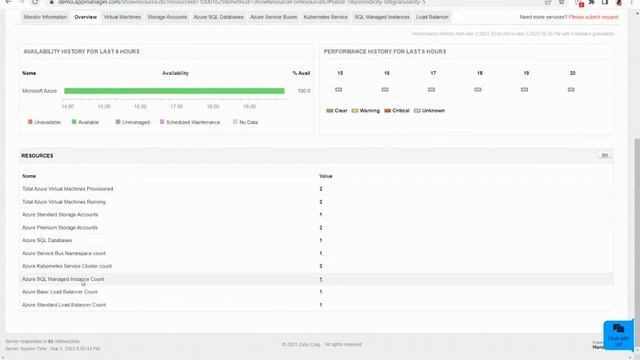Click the Microsoft Azure name in availability table

(x=40, y=91)
